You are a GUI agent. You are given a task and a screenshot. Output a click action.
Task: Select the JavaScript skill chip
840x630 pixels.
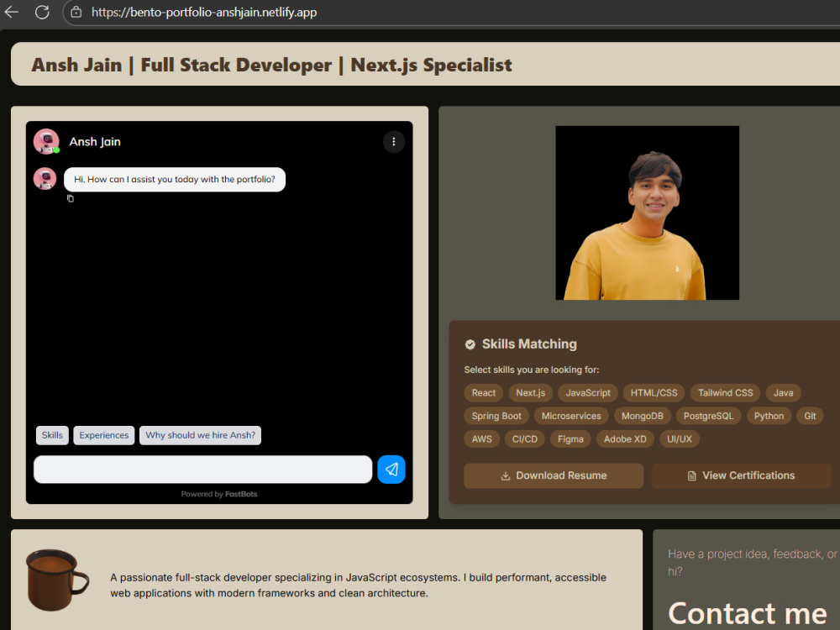(588, 392)
